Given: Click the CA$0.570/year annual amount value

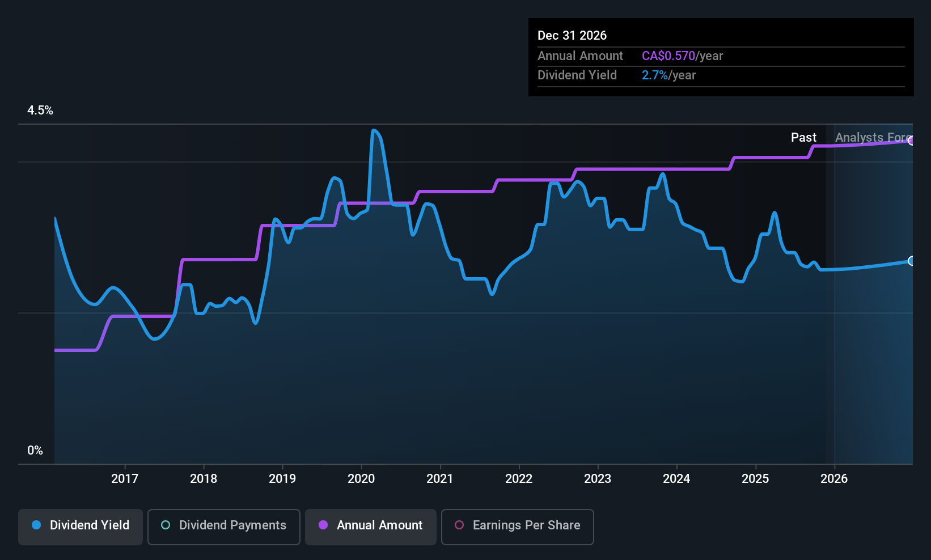Looking at the screenshot, I should [x=682, y=56].
